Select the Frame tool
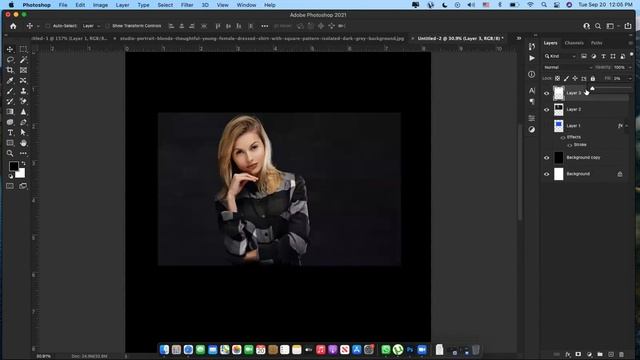640x360 pixels. point(23,70)
